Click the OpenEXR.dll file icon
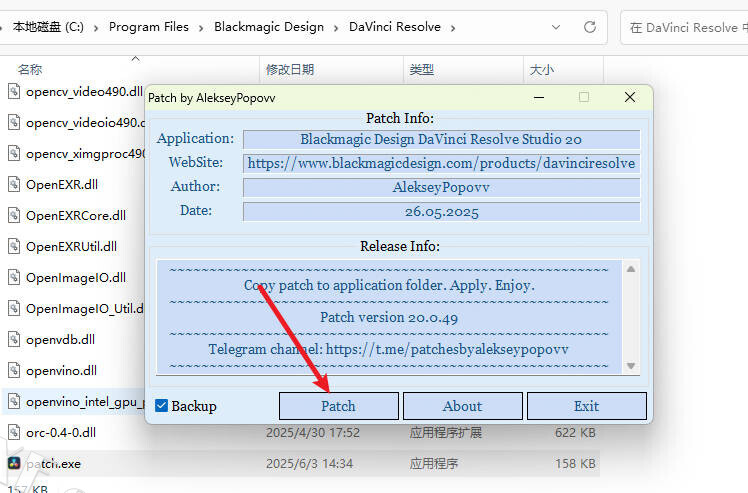This screenshot has width=748, height=493. (14, 184)
